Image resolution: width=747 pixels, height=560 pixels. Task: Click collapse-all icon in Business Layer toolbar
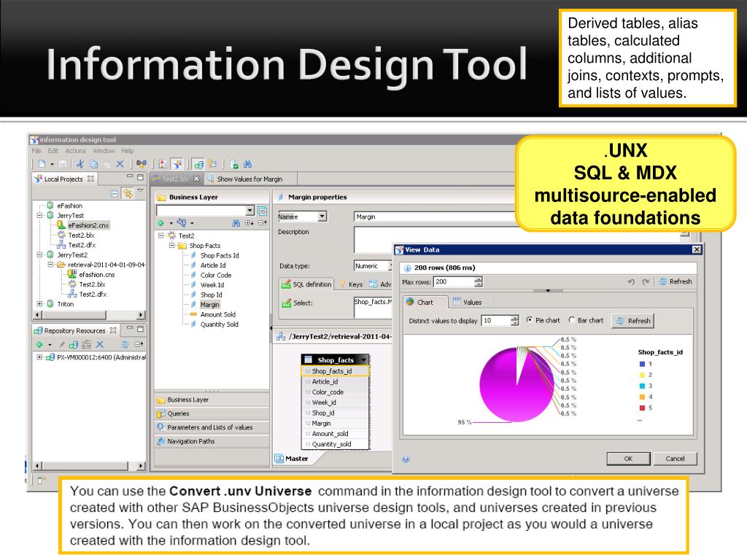(263, 223)
